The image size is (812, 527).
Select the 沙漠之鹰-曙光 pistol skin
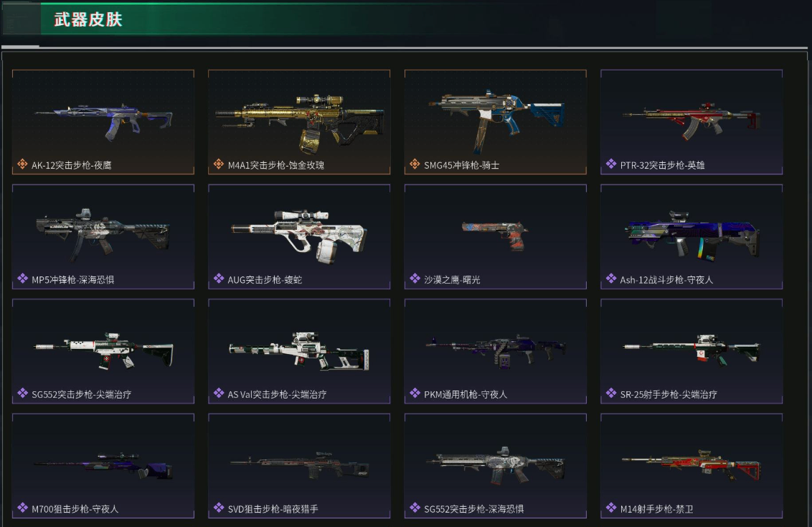pyautogui.click(x=495, y=236)
